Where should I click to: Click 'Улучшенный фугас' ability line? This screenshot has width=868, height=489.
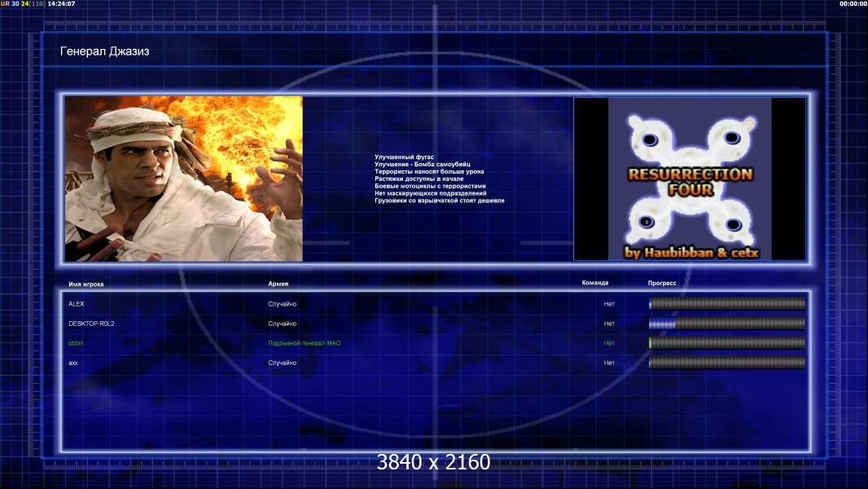(x=404, y=157)
